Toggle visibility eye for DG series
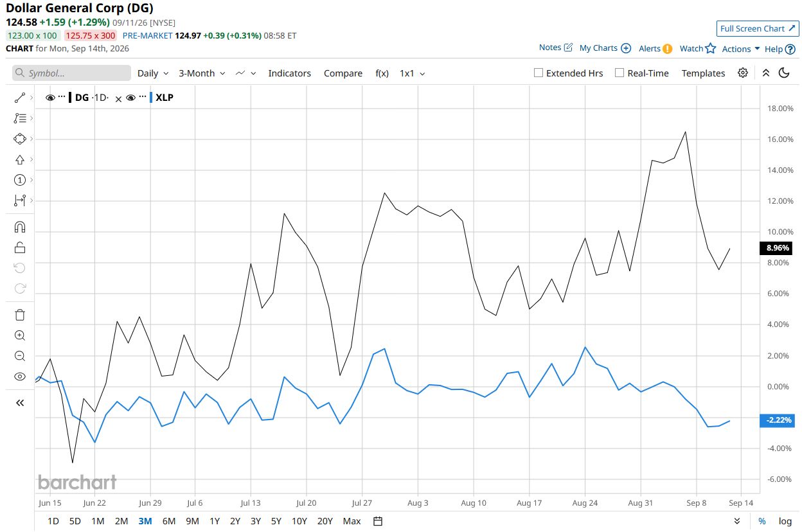The image size is (802, 532). click(50, 98)
